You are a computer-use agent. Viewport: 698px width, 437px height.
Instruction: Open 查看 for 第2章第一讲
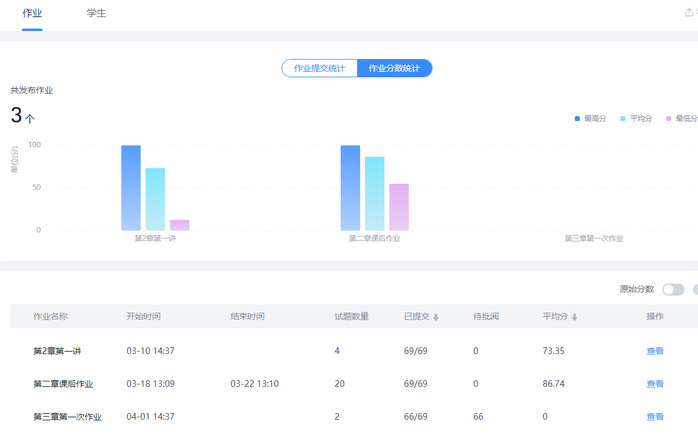click(x=655, y=351)
